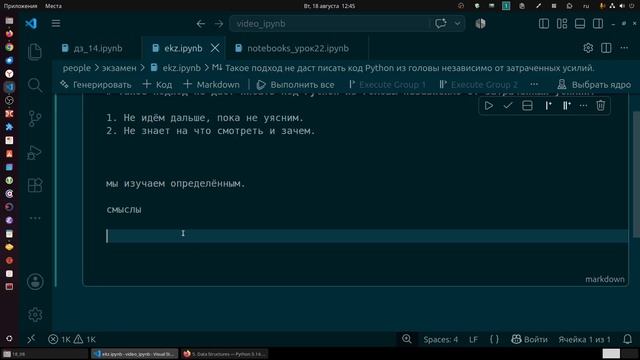Screen dimensions: 640x360
Task: Click the zoom magnifier status icon
Action: pos(407,339)
